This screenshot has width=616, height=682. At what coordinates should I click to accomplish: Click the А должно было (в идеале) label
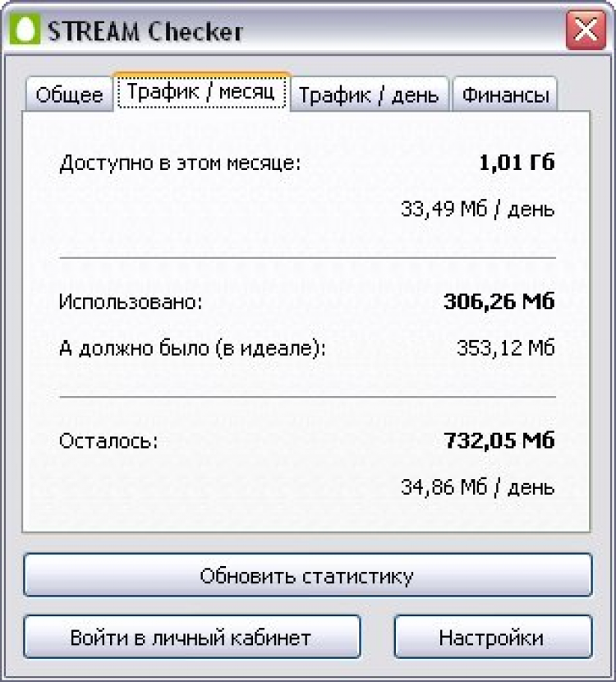(x=192, y=348)
